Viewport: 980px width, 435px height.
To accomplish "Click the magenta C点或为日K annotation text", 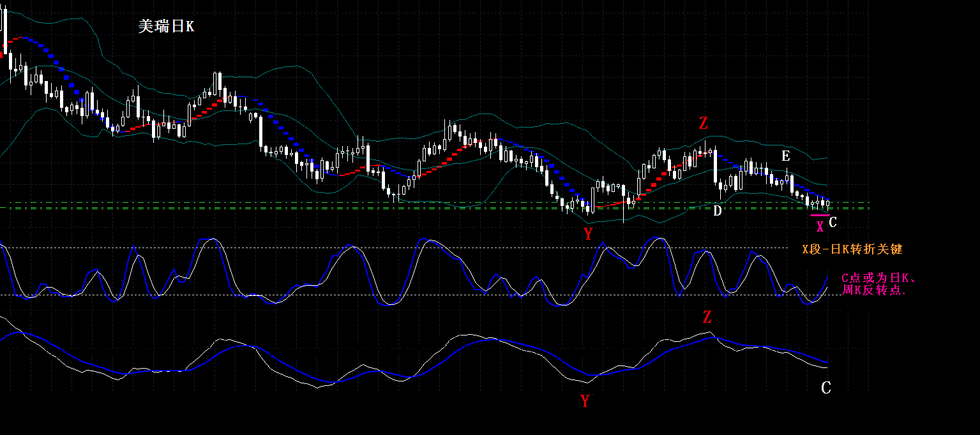I will 878,284.
